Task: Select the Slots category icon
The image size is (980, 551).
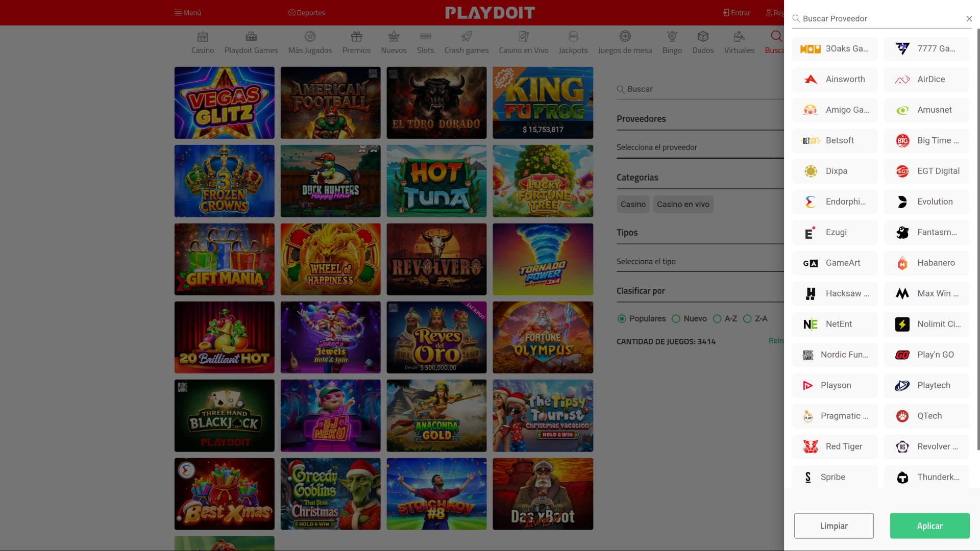Action: click(x=425, y=42)
